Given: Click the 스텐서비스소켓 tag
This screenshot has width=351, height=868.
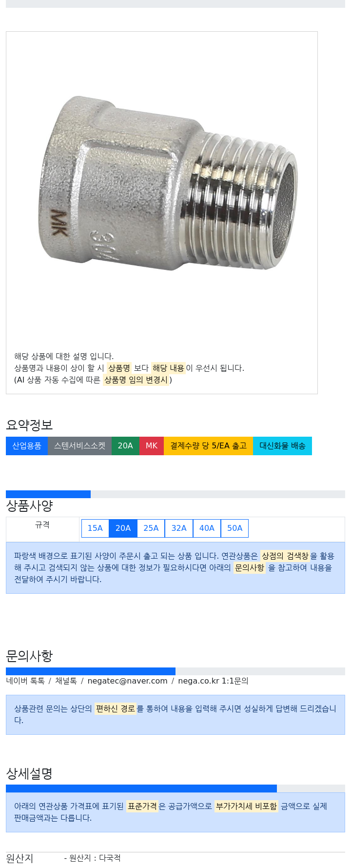Looking at the screenshot, I should (x=80, y=446).
